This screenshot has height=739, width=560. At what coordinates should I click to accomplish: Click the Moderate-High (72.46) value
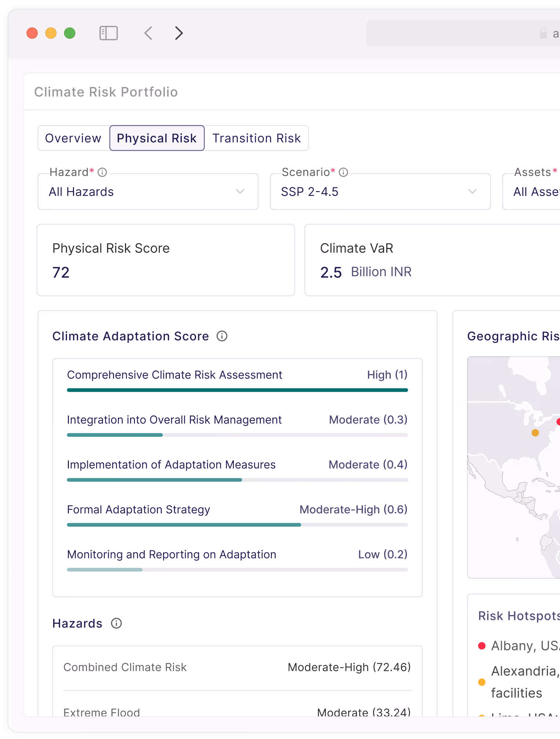pos(349,667)
